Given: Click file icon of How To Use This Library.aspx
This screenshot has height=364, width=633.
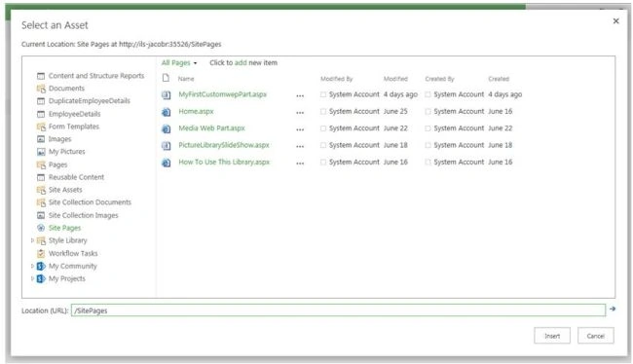Looking at the screenshot, I should [166, 163].
